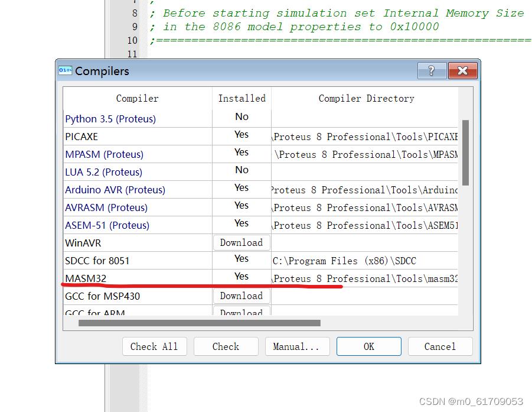Click the vertical scrollbar thumb

pos(465,153)
